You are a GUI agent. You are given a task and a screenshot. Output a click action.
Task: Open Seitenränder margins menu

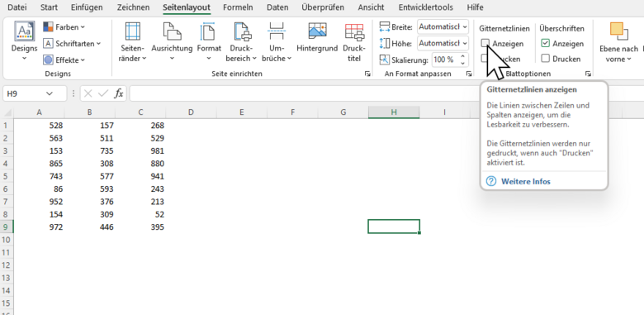(133, 41)
